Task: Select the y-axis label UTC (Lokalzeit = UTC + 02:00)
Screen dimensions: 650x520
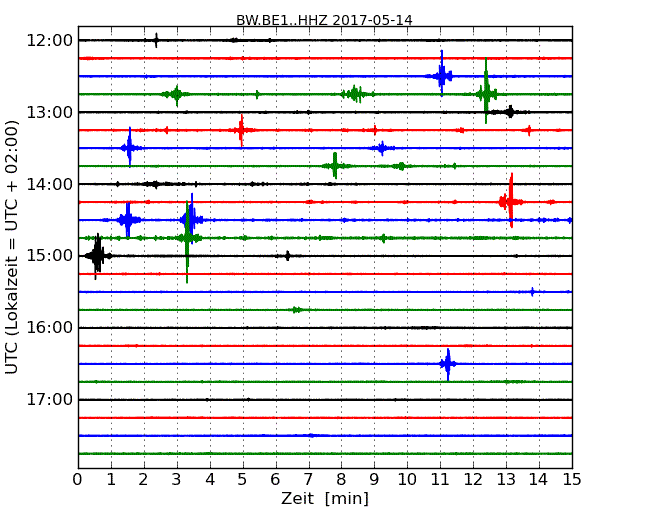Action: point(12,247)
